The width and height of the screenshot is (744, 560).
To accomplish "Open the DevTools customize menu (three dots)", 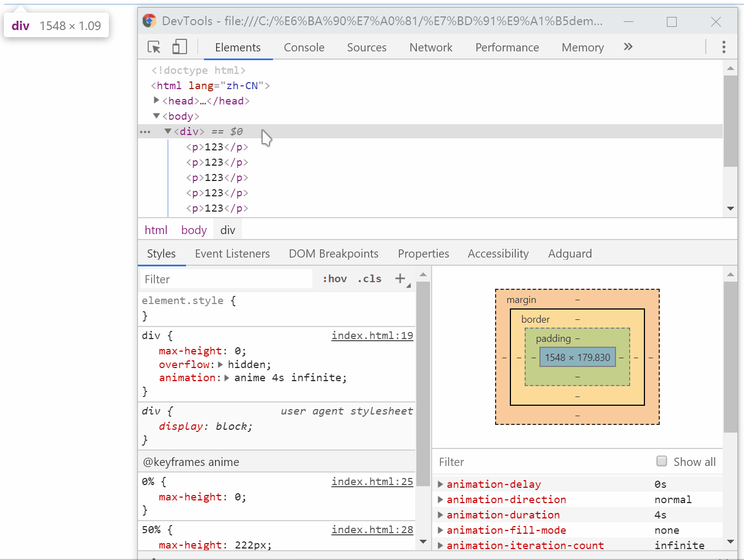I will pos(724,47).
